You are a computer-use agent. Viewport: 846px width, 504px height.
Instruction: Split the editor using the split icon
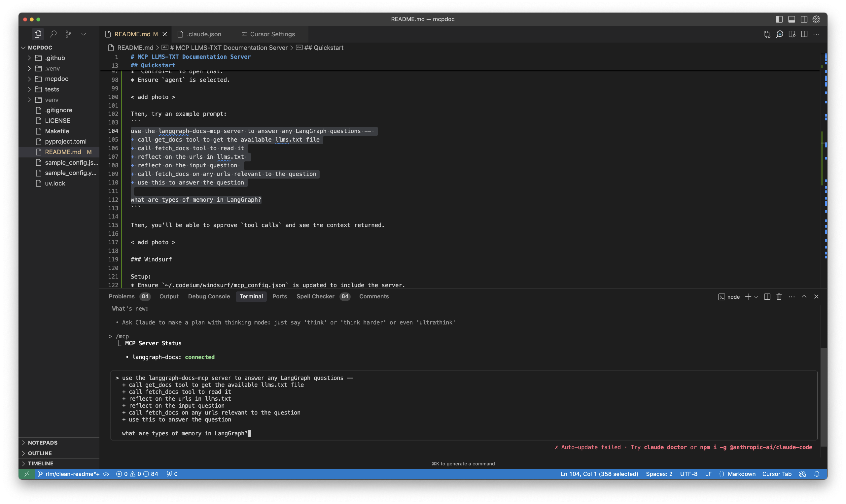pos(804,34)
